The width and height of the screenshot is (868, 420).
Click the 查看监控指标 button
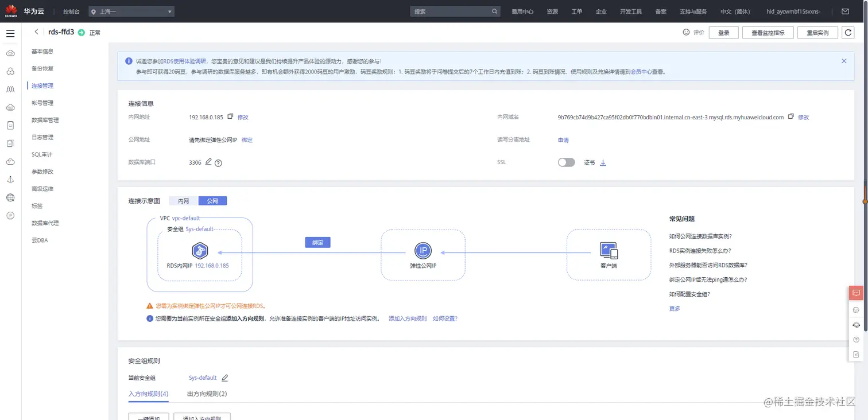coord(768,33)
